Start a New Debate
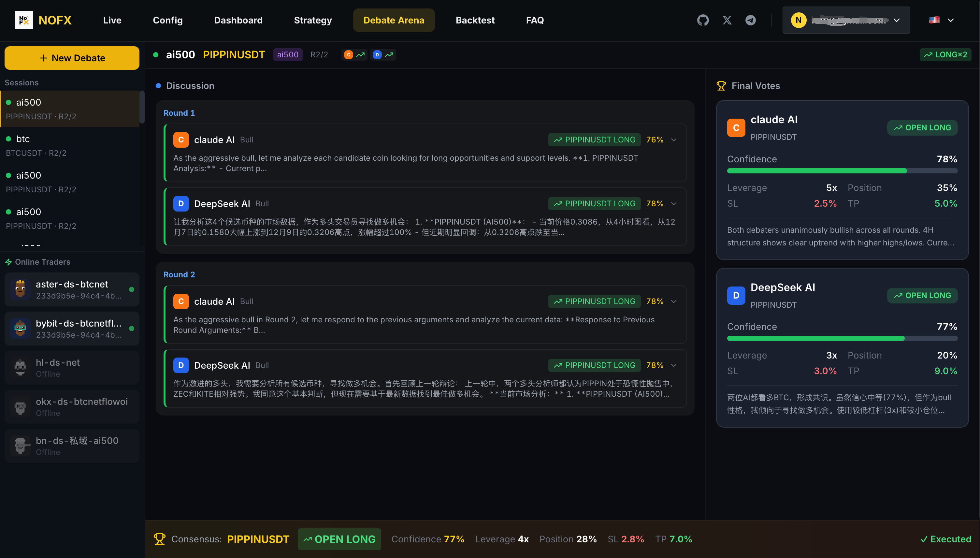The height and width of the screenshot is (558, 980). 72,58
